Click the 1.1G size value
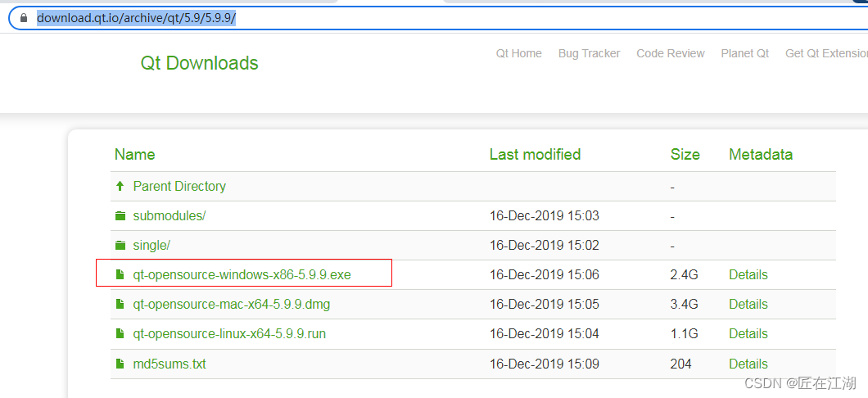This screenshot has width=868, height=398. 684,334
